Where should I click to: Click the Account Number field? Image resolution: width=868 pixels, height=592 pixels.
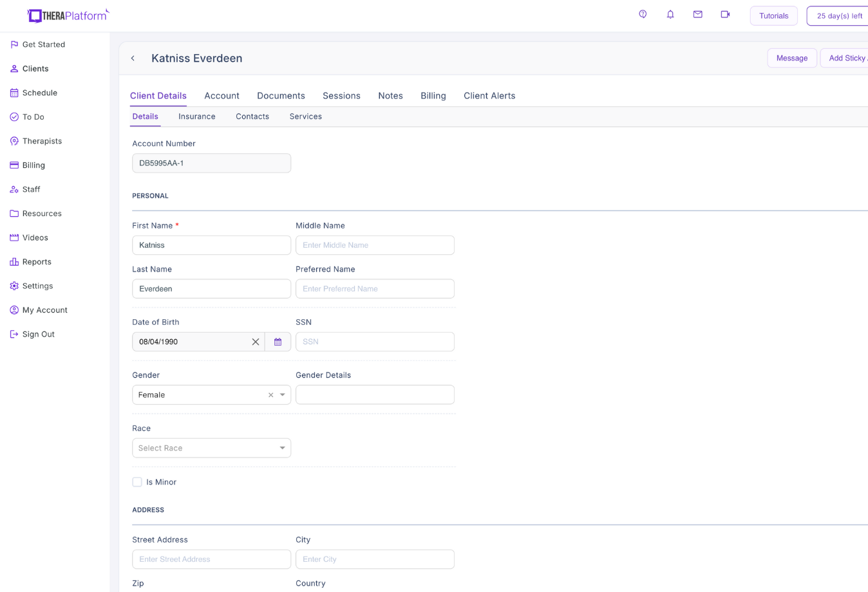point(211,163)
